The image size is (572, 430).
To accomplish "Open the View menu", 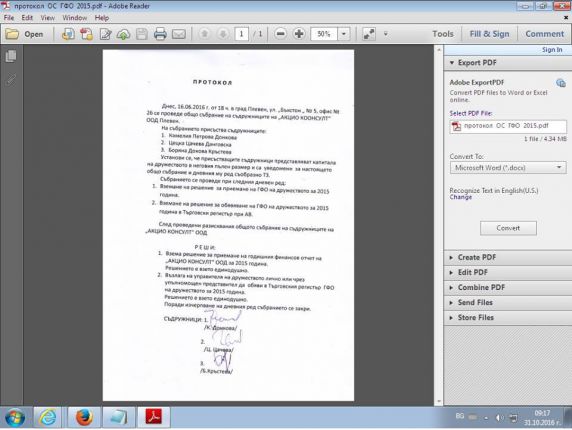I will [47, 18].
